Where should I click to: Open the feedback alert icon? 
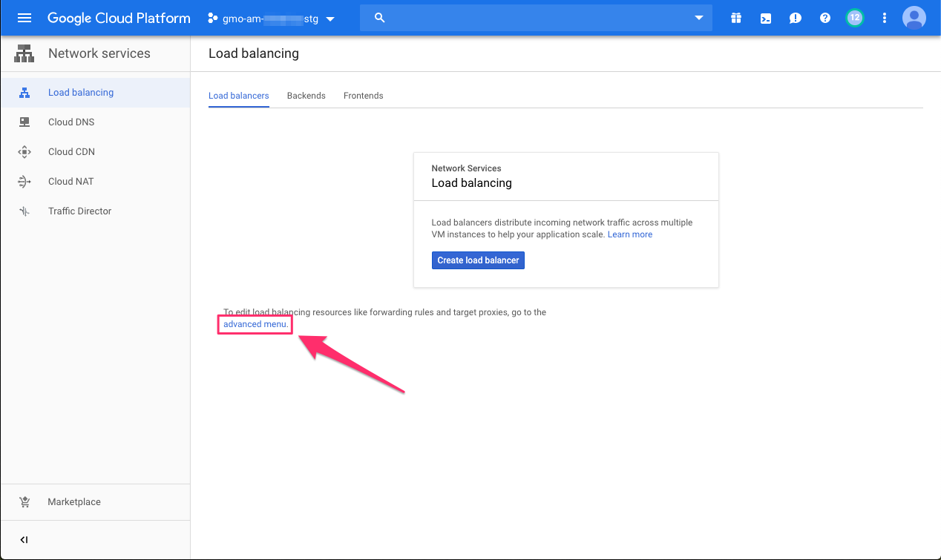pyautogui.click(x=795, y=18)
